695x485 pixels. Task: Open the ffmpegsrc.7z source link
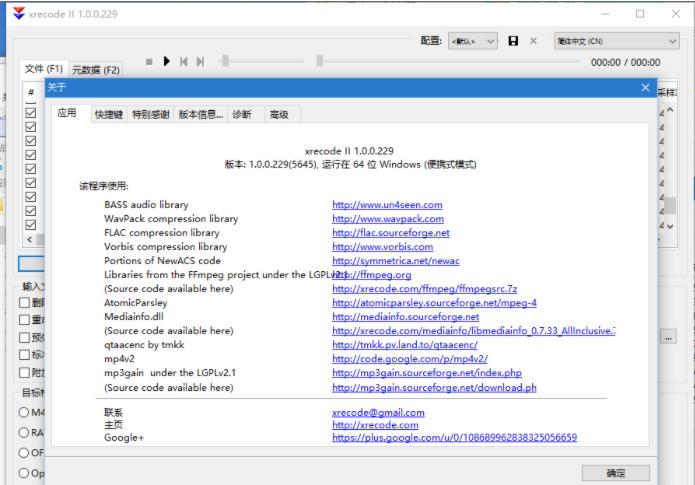pos(424,289)
